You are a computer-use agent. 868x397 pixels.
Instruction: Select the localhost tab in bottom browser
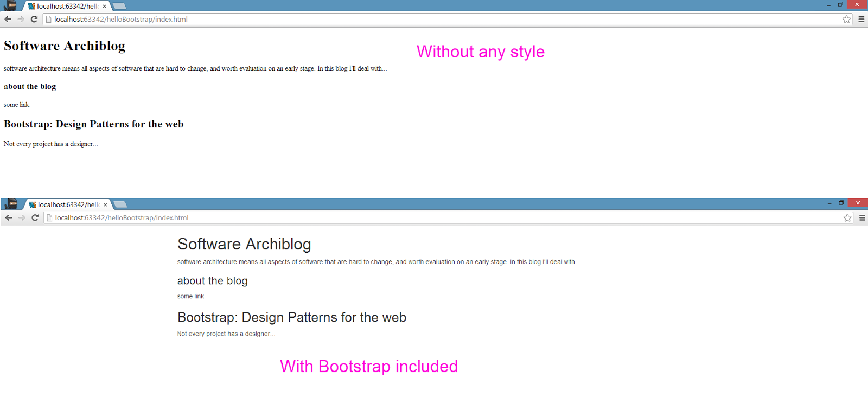pyautogui.click(x=65, y=204)
